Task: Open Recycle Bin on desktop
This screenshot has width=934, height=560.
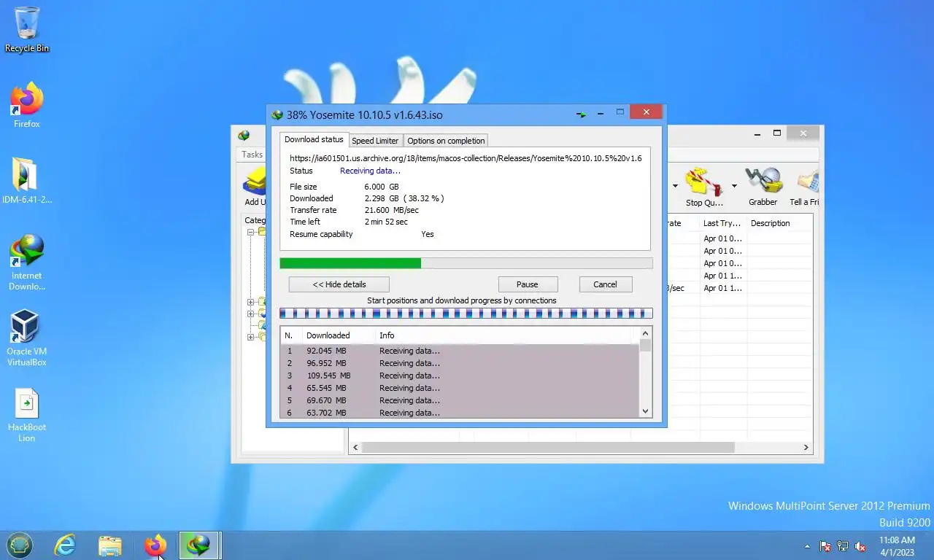Action: pos(27,29)
